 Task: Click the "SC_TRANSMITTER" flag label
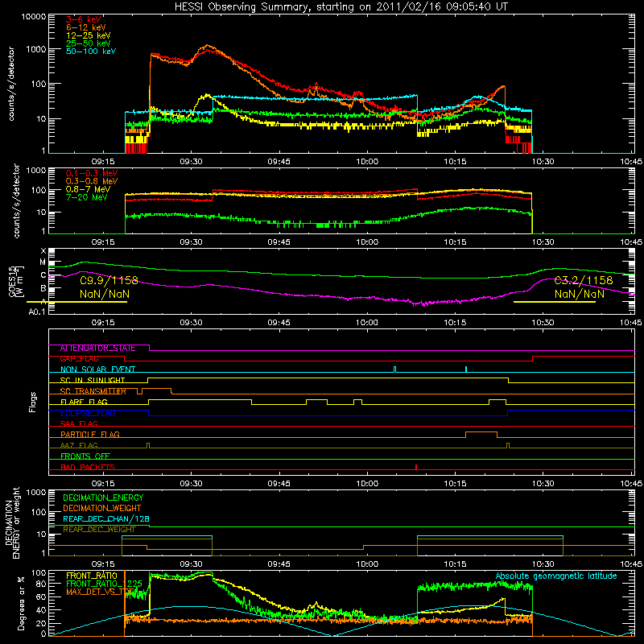[x=93, y=391]
